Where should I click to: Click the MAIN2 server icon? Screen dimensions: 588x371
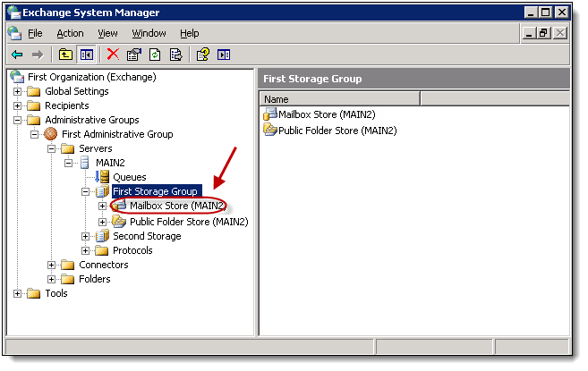(x=85, y=163)
